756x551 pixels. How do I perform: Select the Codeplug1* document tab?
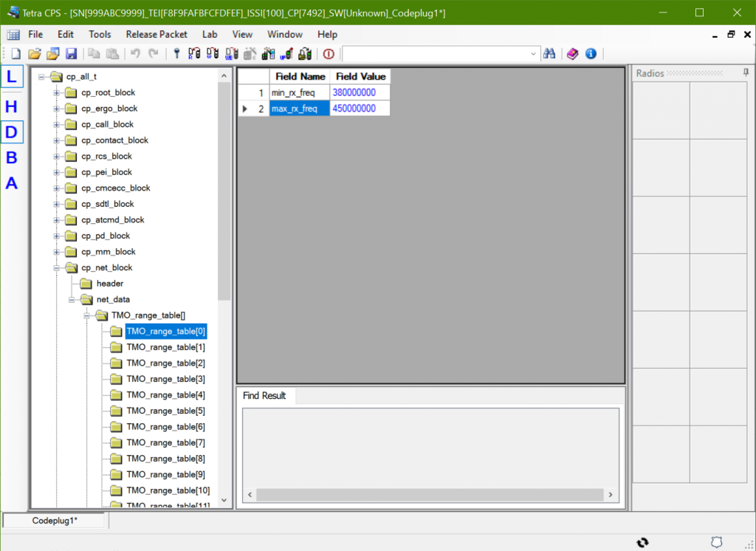pyautogui.click(x=55, y=521)
